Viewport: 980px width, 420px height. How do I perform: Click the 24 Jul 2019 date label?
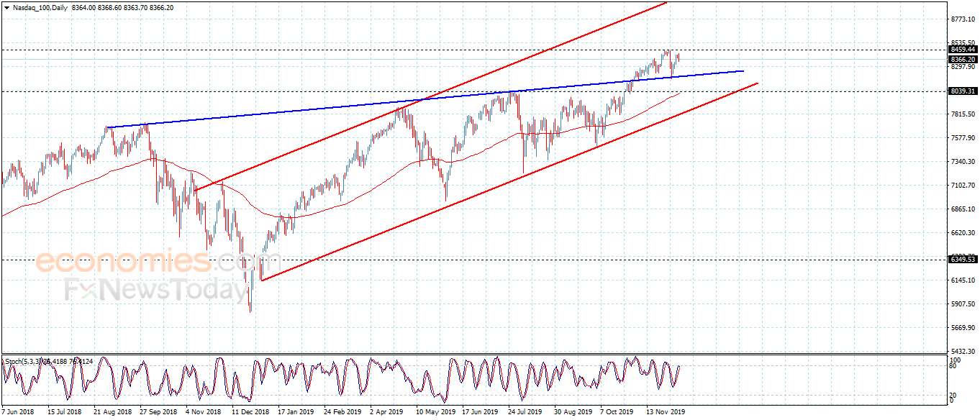(525, 413)
